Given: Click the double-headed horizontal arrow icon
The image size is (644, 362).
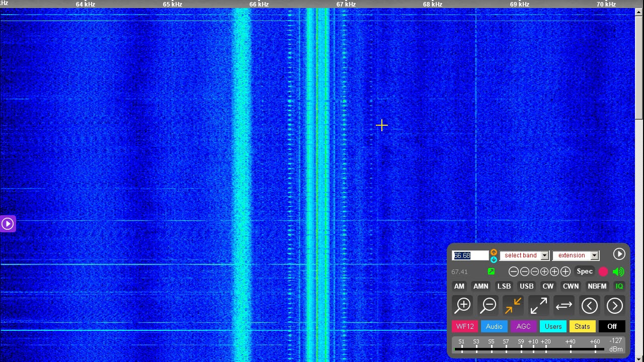Looking at the screenshot, I should point(563,305).
